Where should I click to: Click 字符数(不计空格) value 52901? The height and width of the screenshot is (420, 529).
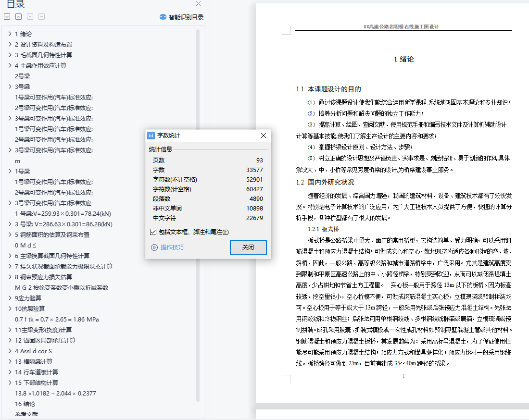point(254,180)
